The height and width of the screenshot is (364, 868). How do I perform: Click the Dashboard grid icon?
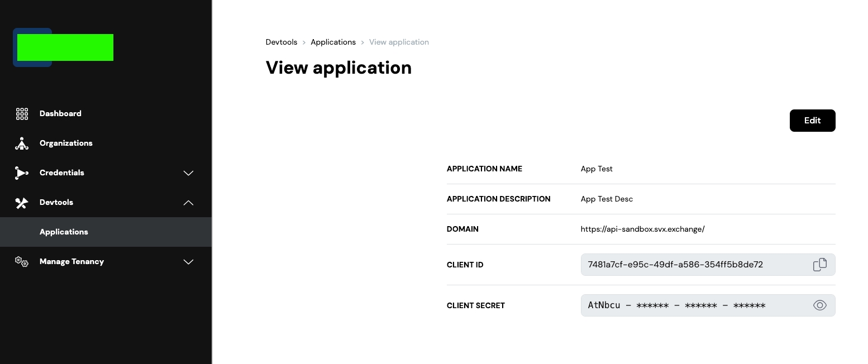point(22,114)
